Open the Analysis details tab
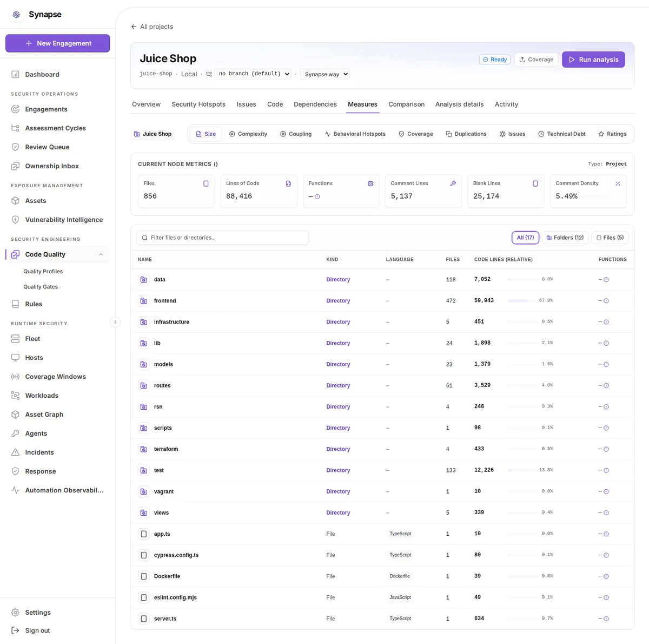Screen dimensions: 649x644 pyautogui.click(x=460, y=104)
